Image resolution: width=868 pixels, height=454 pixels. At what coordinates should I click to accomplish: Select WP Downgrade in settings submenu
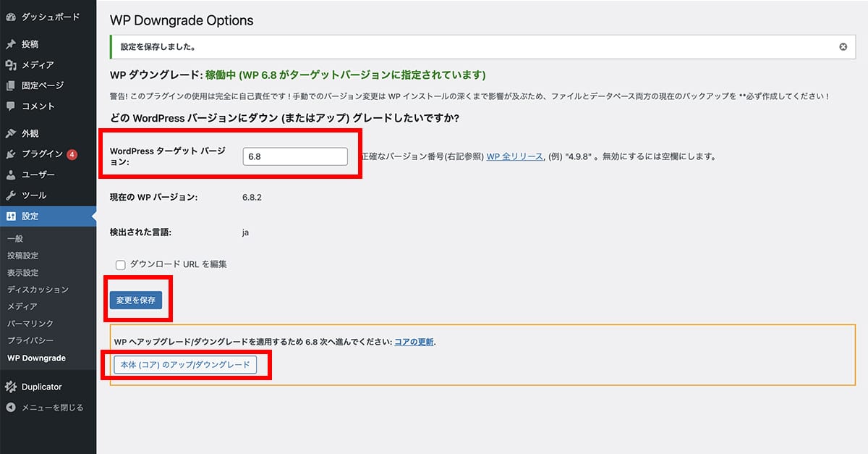click(x=36, y=358)
